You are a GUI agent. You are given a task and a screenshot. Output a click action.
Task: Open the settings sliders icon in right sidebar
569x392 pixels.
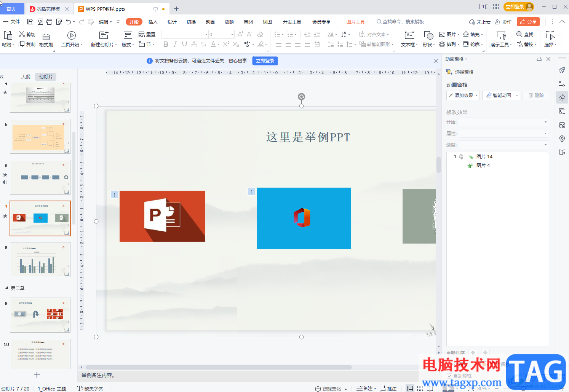[x=562, y=84]
